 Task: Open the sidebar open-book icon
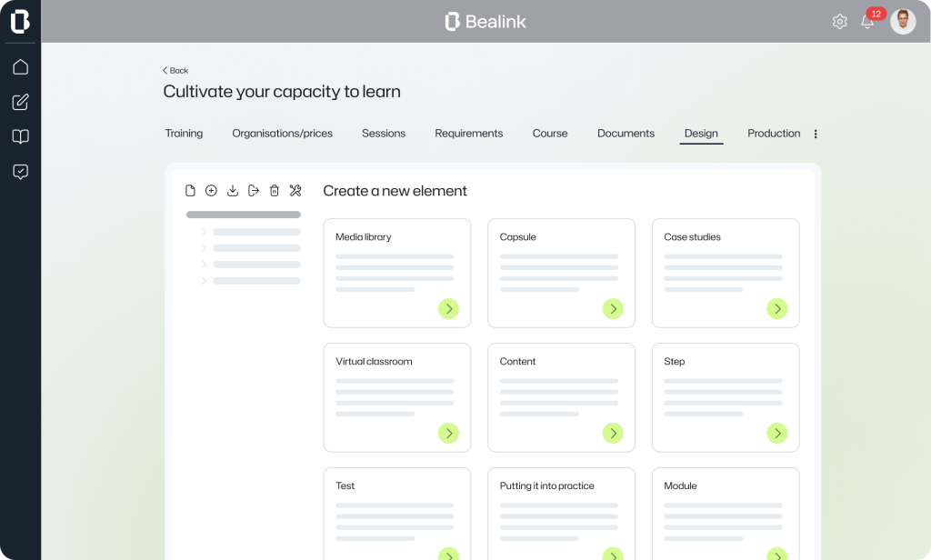[20, 136]
